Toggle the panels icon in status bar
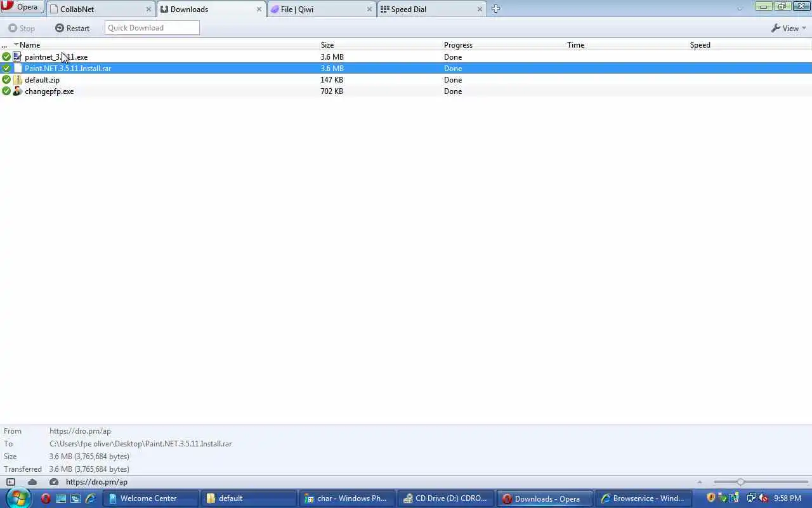812x508 pixels. pos(11,482)
